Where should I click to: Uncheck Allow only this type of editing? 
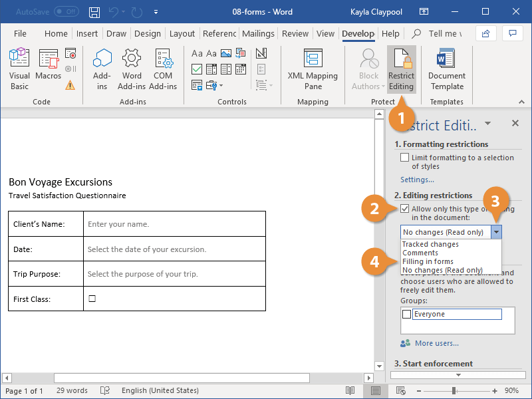[x=404, y=209]
